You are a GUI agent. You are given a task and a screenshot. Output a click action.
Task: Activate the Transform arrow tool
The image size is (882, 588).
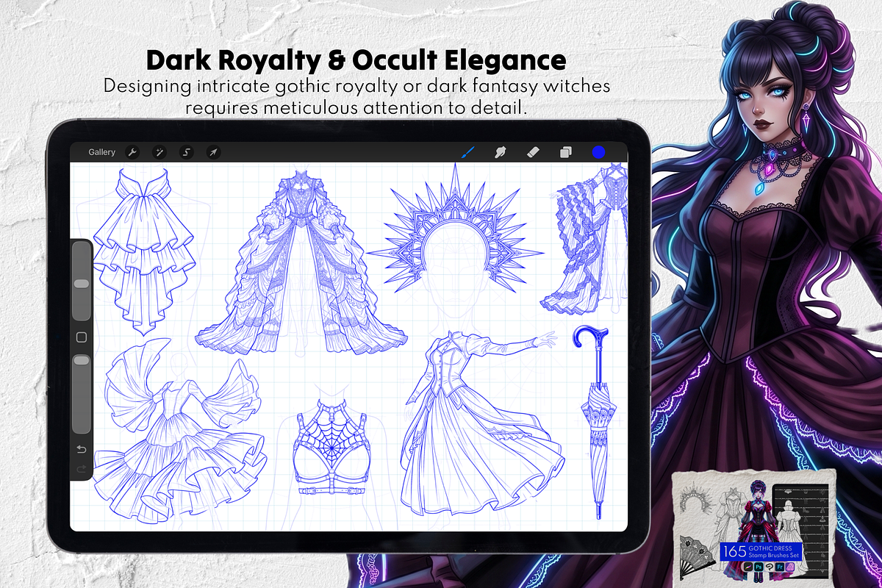pos(212,152)
